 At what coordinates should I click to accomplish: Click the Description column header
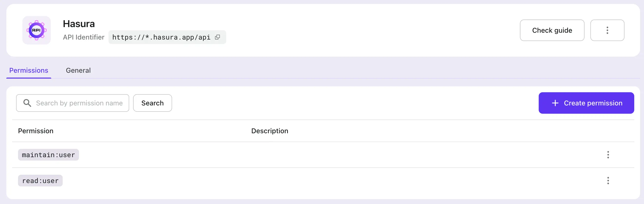(x=270, y=131)
